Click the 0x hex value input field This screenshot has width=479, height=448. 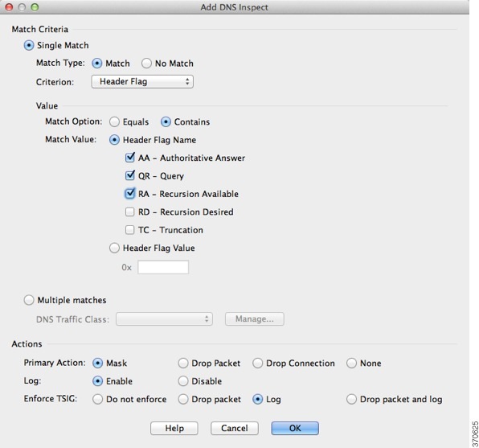[x=163, y=267]
